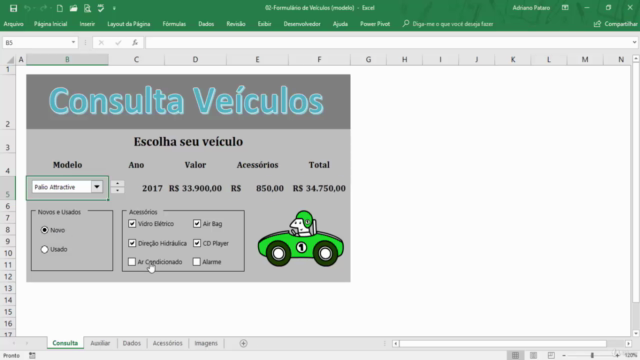Expand the formula bar chevron
Screen dimensions: 640x360
point(634,42)
